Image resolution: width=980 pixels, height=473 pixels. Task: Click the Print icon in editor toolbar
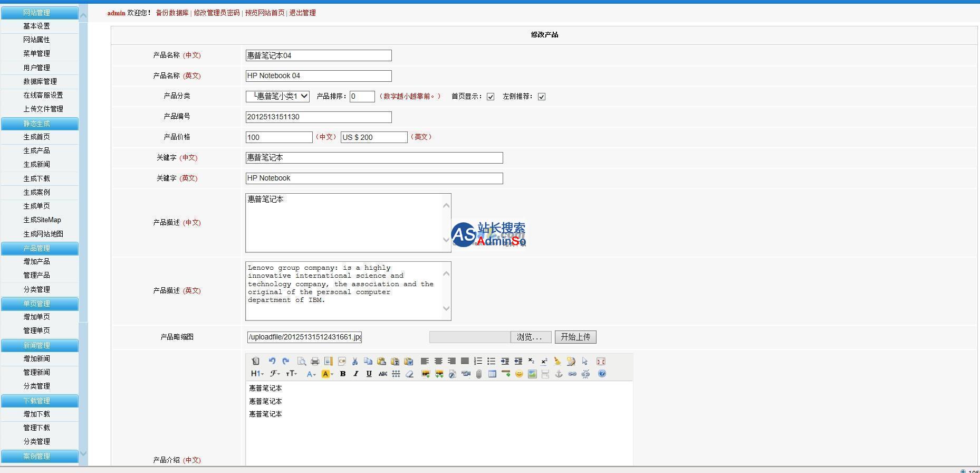click(x=315, y=361)
